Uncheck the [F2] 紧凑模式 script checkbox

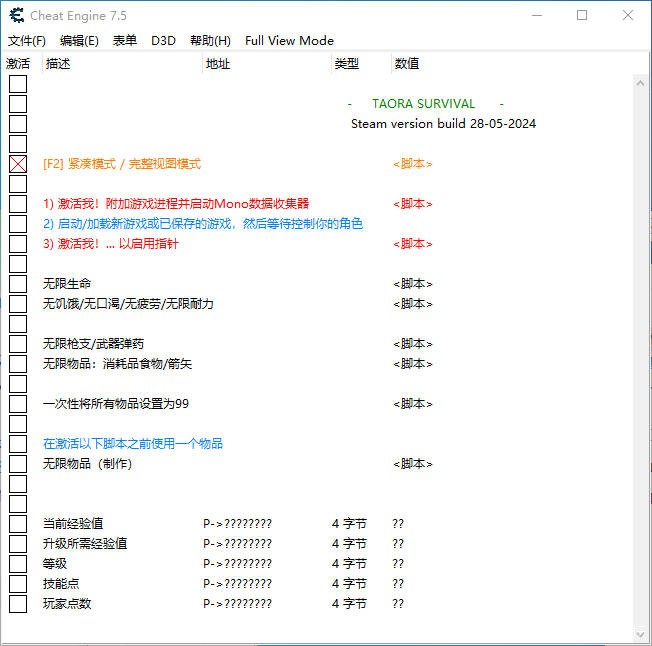(x=18, y=164)
